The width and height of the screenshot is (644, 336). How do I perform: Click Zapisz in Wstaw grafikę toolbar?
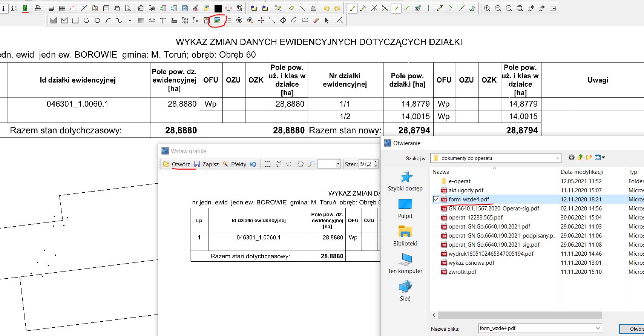(206, 164)
